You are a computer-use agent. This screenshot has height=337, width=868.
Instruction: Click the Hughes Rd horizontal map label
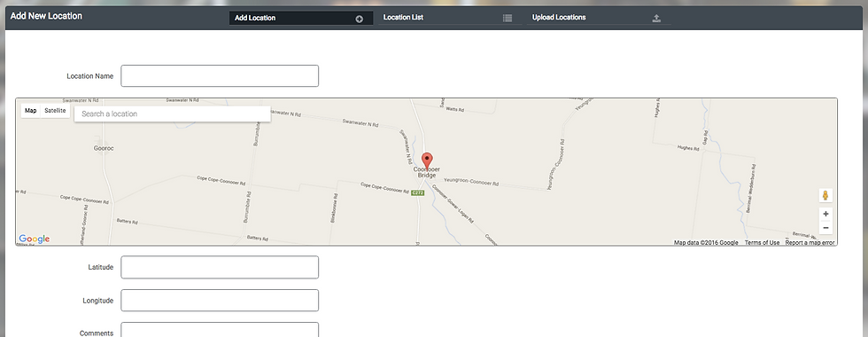click(688, 148)
